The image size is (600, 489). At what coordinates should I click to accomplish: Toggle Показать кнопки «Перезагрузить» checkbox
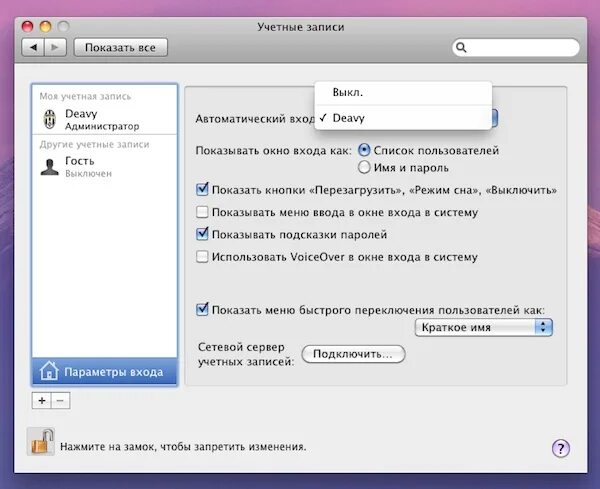tap(202, 189)
